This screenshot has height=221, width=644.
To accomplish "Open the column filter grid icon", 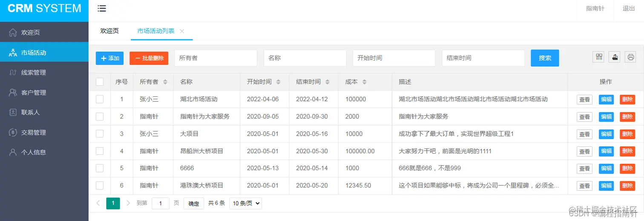I will tap(599, 57).
